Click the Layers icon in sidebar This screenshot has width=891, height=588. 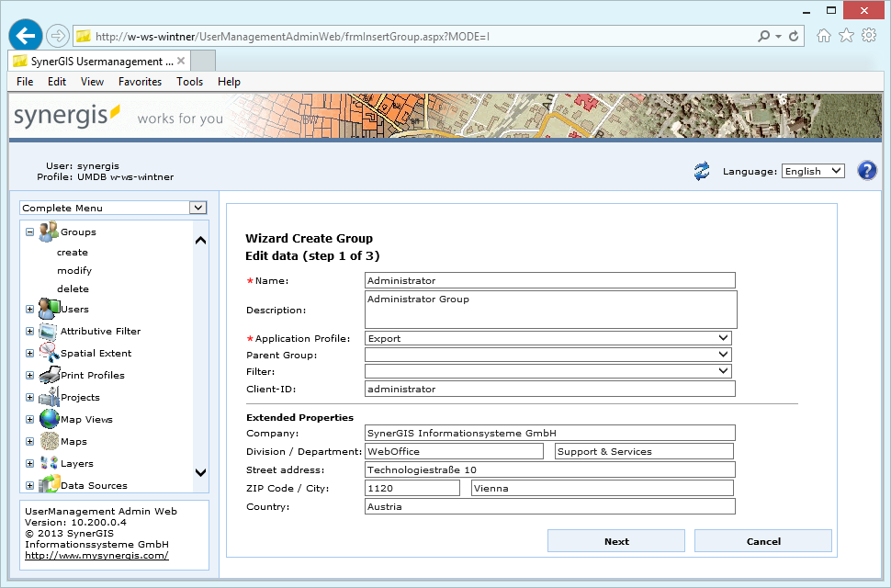49,464
